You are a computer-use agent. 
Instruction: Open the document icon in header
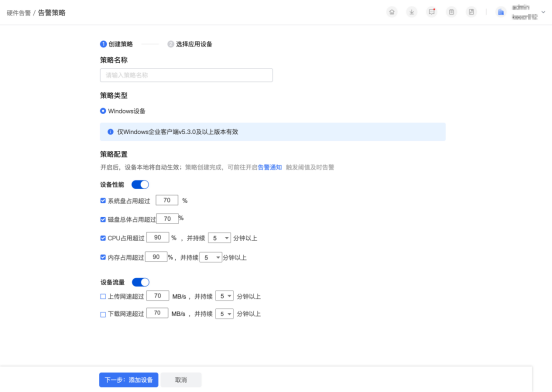(471, 12)
